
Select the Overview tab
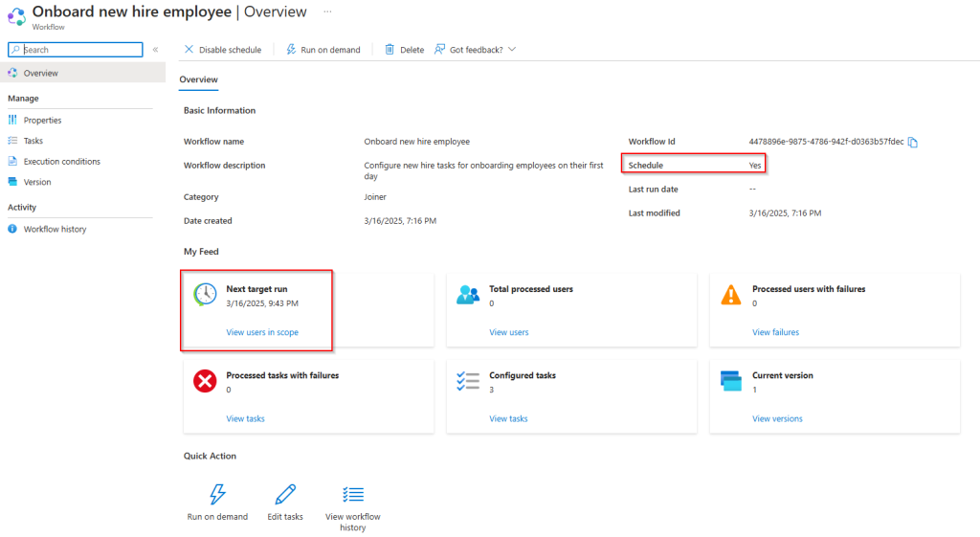[198, 79]
